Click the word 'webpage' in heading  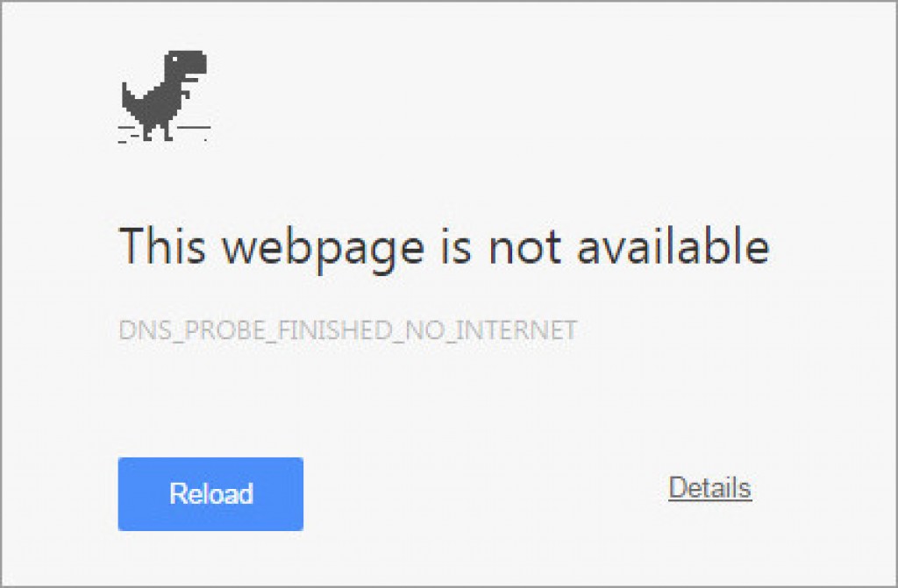(323, 249)
